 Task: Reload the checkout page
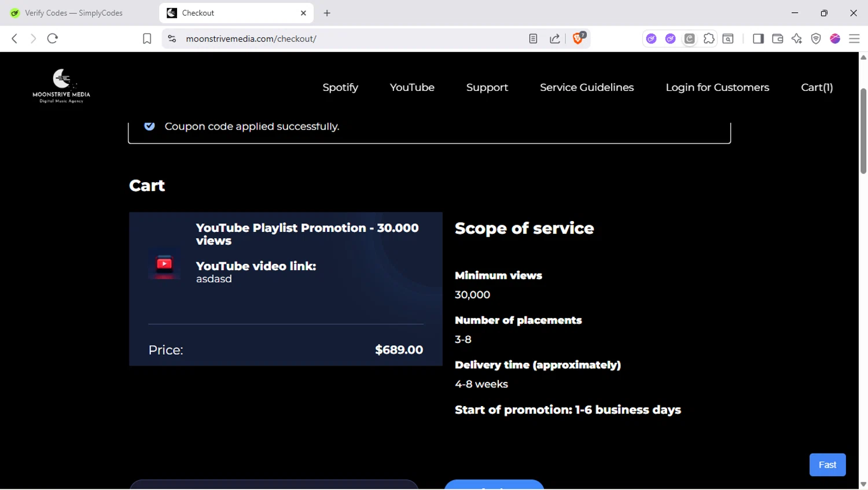(x=53, y=39)
